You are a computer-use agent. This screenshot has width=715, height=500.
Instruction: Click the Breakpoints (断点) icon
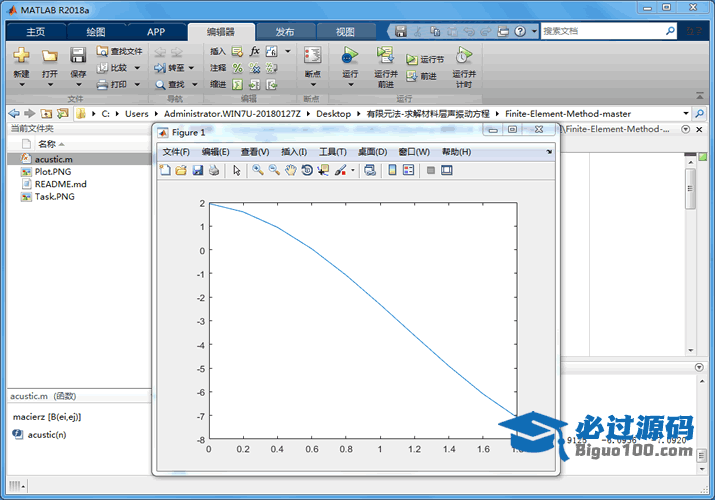pos(312,55)
